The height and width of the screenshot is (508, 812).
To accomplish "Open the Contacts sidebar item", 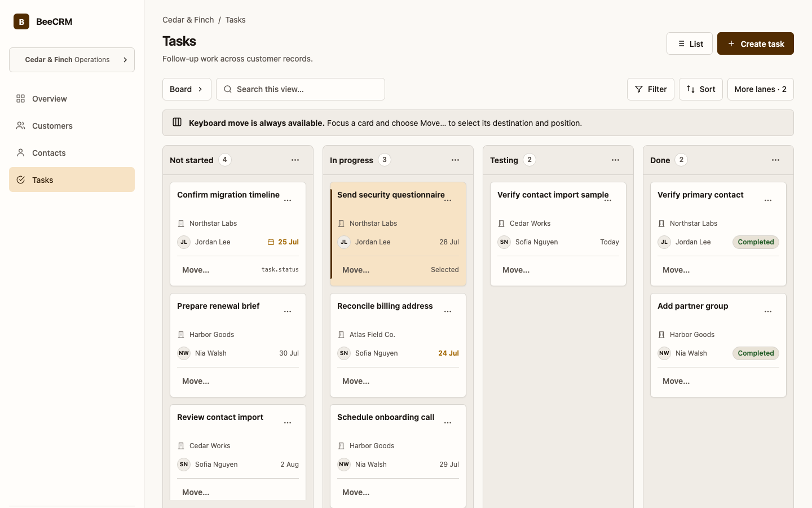I will pos(72,153).
